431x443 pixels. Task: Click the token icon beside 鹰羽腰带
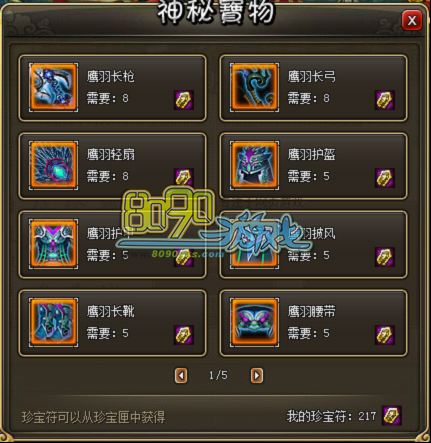click(x=385, y=335)
